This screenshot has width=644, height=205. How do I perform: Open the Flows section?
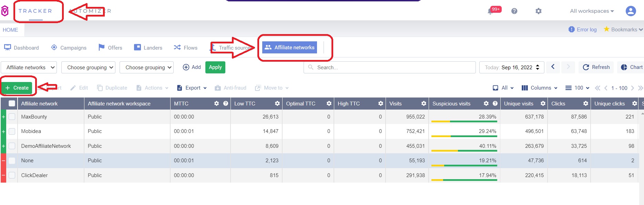click(186, 48)
